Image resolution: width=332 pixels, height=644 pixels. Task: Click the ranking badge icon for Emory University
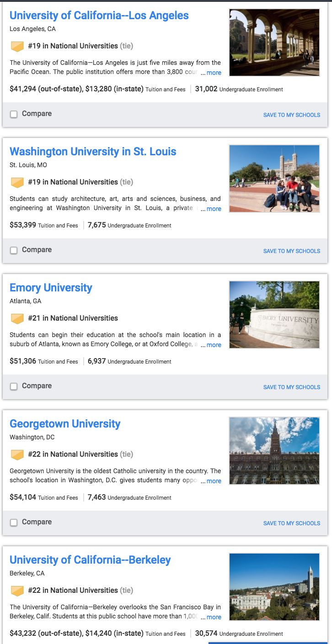click(17, 318)
